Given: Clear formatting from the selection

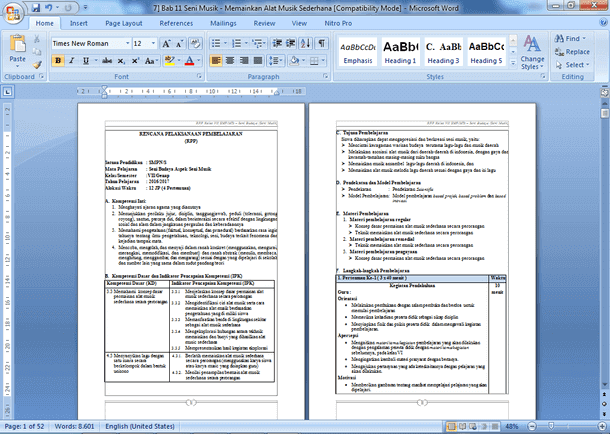Looking at the screenshot, I should pyautogui.click(x=195, y=44).
